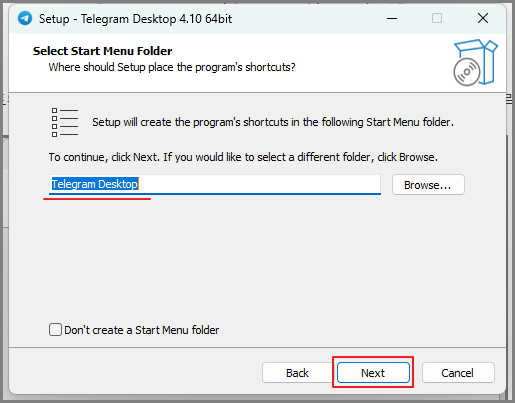The image size is (515, 403).
Task: Click the Telegram Desktop folder name field
Action: click(x=215, y=184)
